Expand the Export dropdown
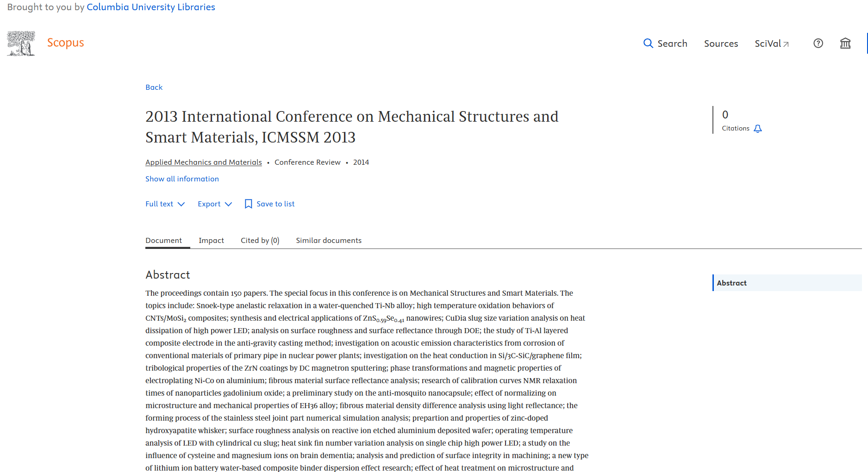The width and height of the screenshot is (868, 472). point(215,204)
